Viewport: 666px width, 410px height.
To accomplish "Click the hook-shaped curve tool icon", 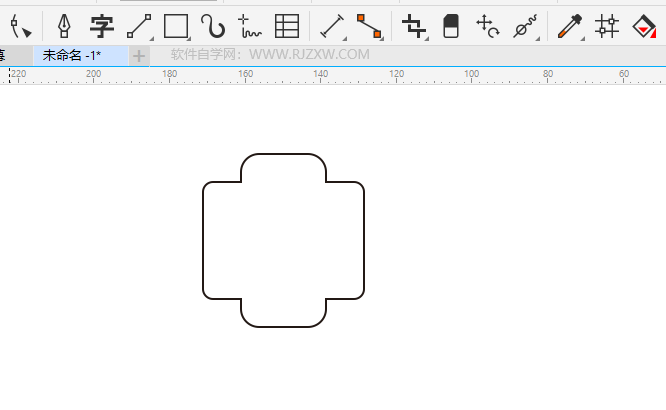I will (x=212, y=25).
